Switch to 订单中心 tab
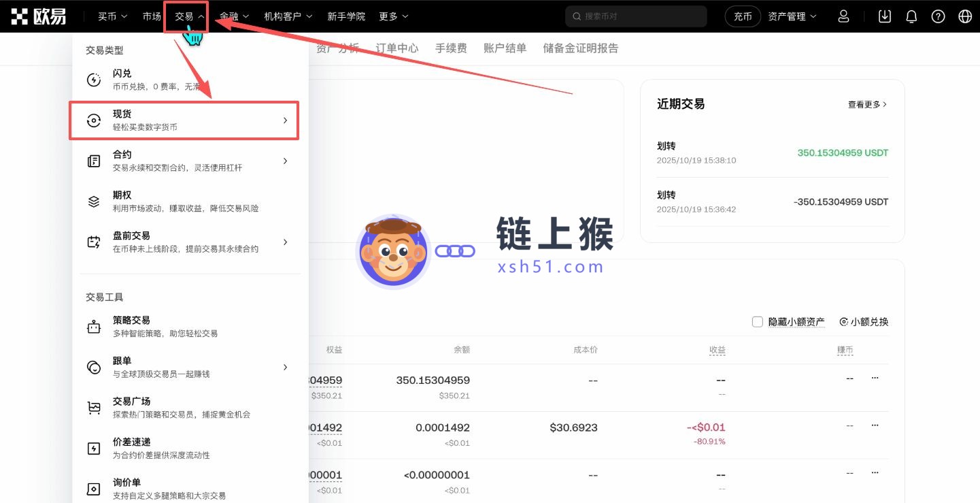Image resolution: width=980 pixels, height=503 pixels. pyautogui.click(x=397, y=48)
